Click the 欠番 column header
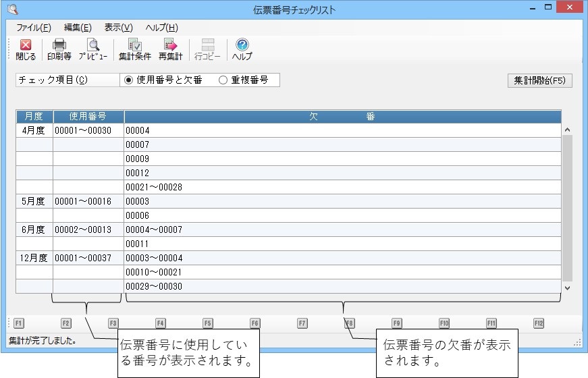This screenshot has height=378, width=588. click(342, 117)
